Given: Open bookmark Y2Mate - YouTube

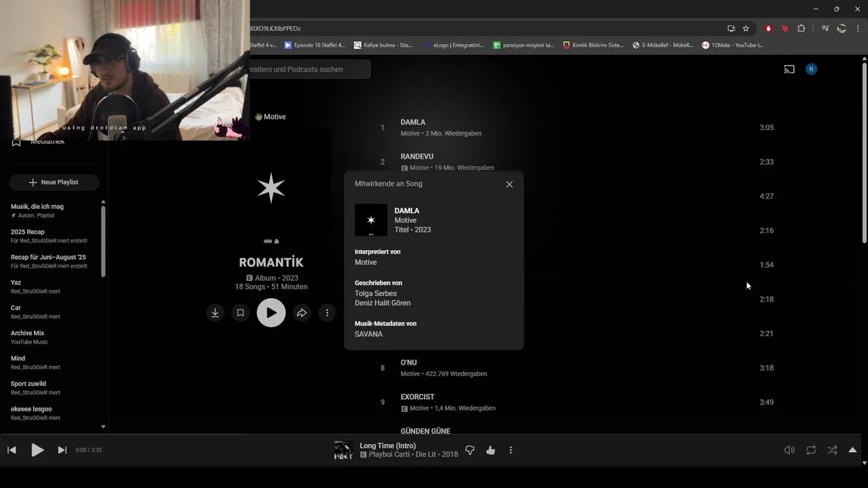Looking at the screenshot, I should click(x=732, y=45).
